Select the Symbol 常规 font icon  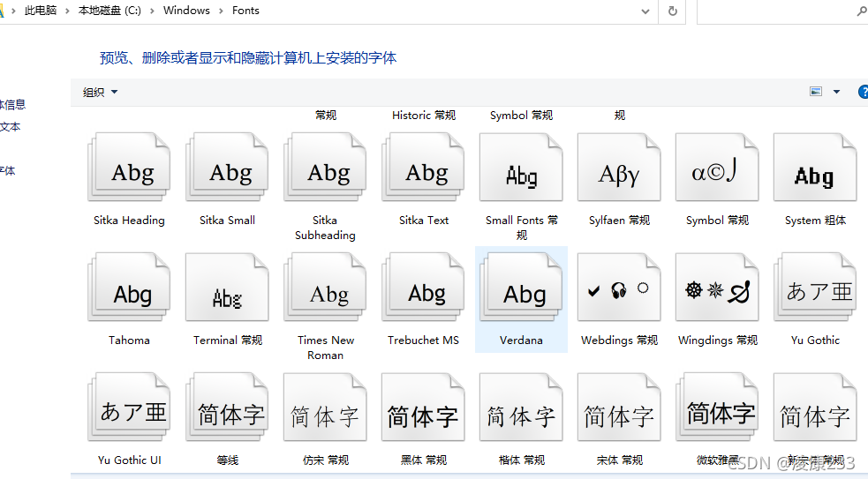(717, 167)
